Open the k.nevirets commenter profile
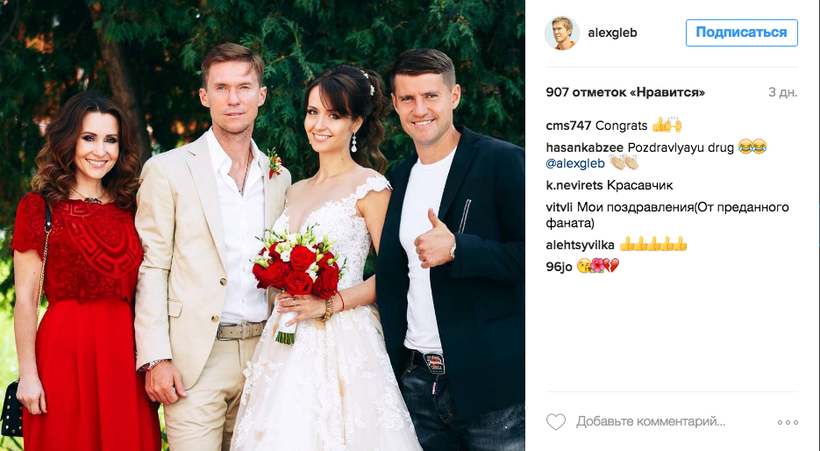Image resolution: width=820 pixels, height=451 pixels. (x=575, y=185)
